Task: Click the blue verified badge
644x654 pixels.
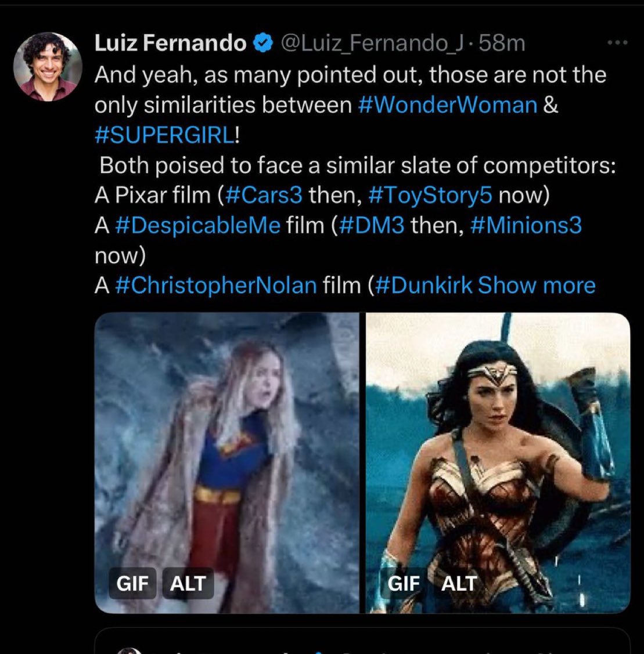Action: [262, 43]
